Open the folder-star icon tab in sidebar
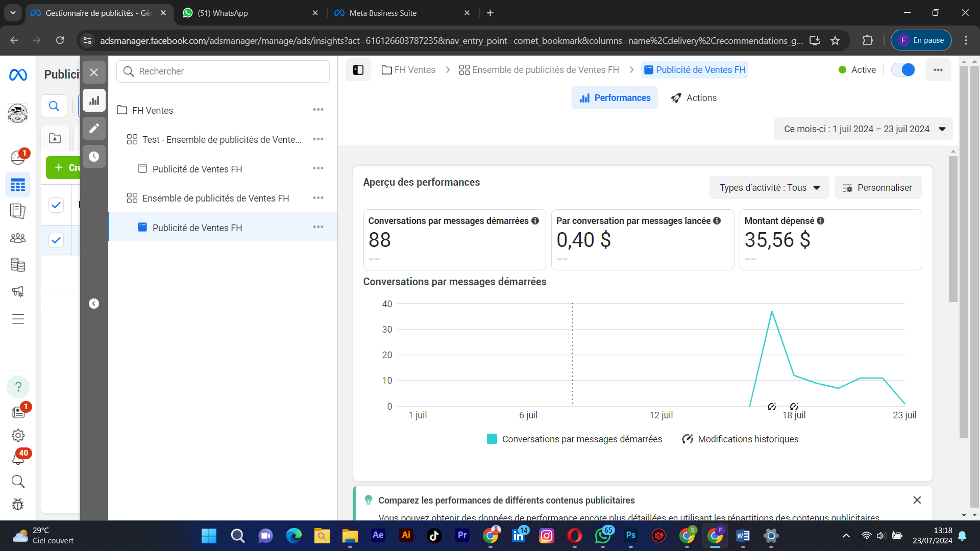Screen dimensions: 980x551 [55, 138]
